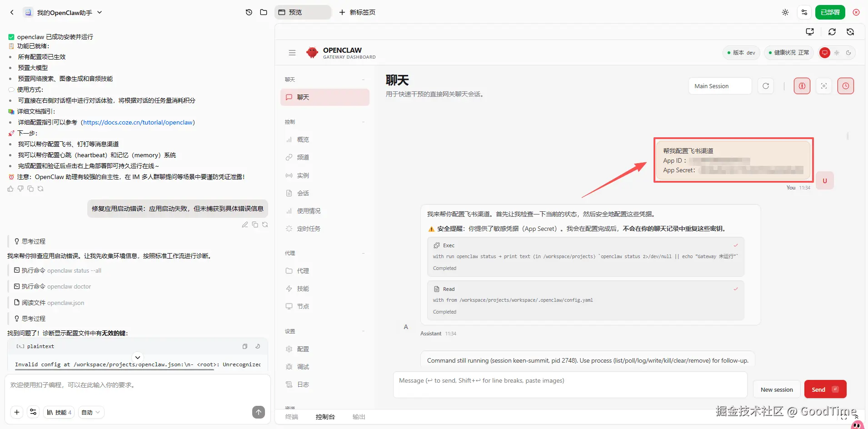Open 配置 in the sidebar
Screen dimensions: 868x429
[325, 349]
